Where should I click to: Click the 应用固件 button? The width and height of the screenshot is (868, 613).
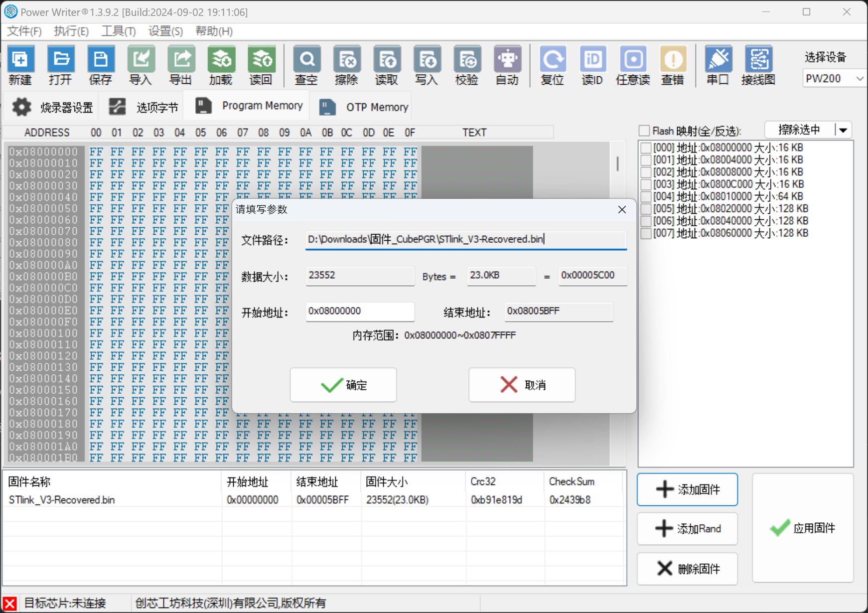point(803,528)
